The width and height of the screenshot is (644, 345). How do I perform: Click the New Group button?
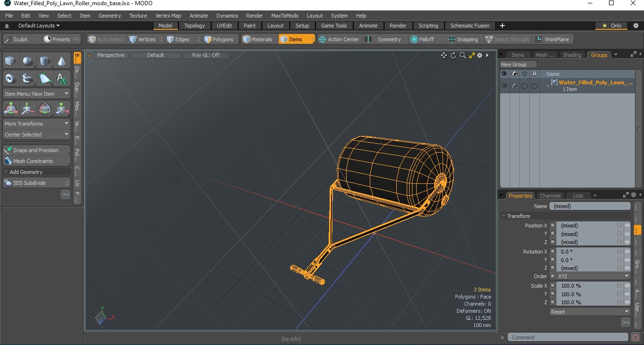pos(519,64)
